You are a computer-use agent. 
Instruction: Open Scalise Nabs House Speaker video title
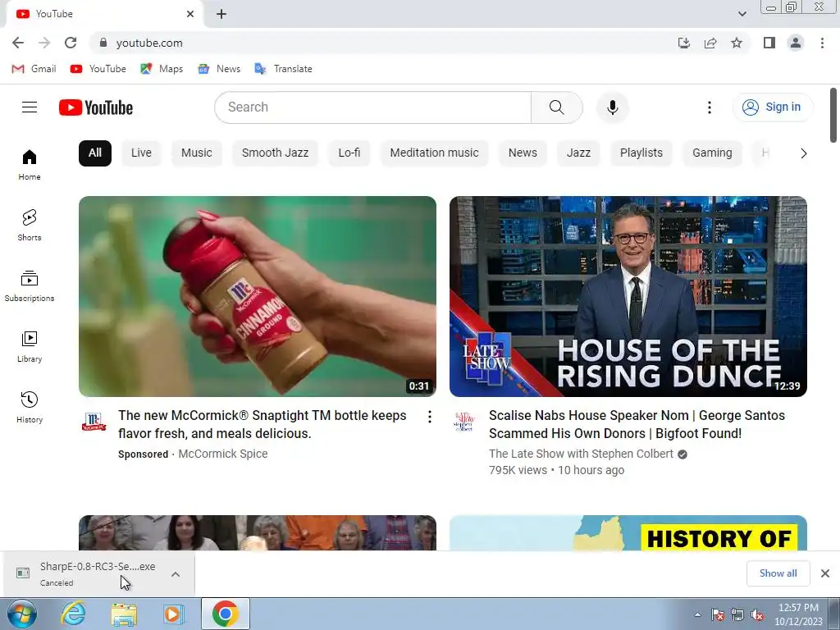[637, 424]
